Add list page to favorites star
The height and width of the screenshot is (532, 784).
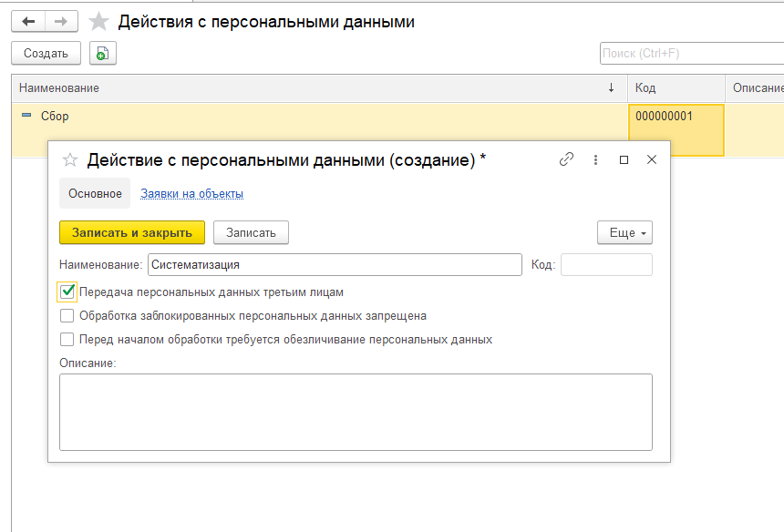click(98, 22)
